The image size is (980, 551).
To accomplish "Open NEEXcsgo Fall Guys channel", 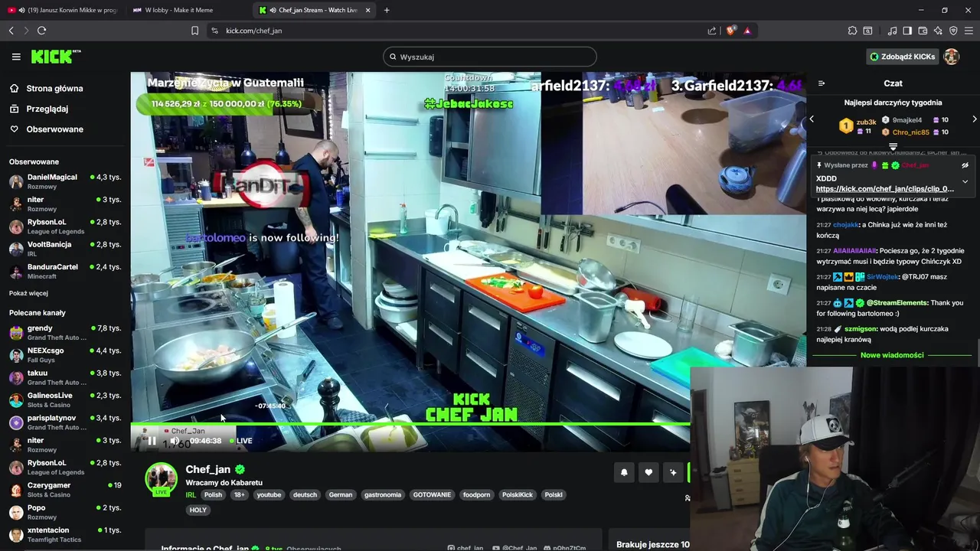I will [65, 354].
